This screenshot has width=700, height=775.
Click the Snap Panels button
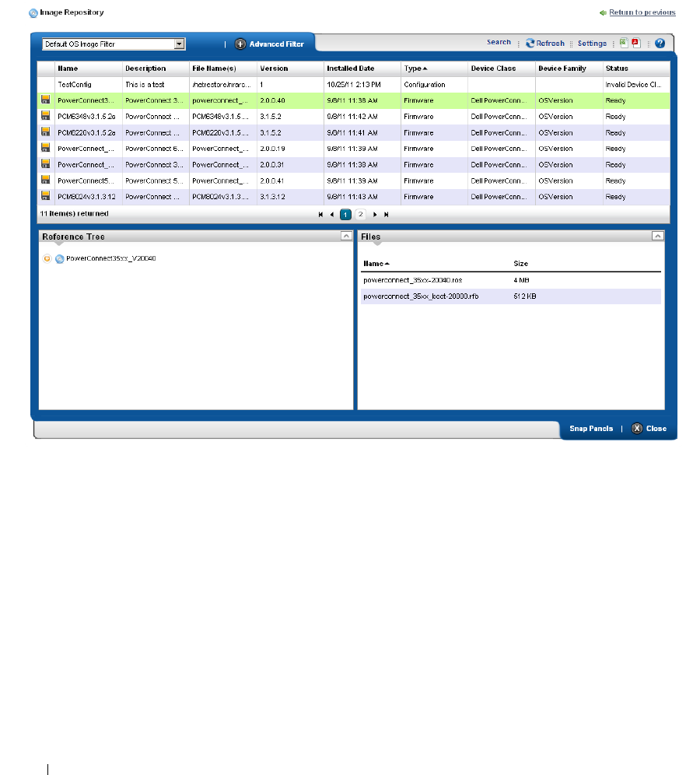591,429
